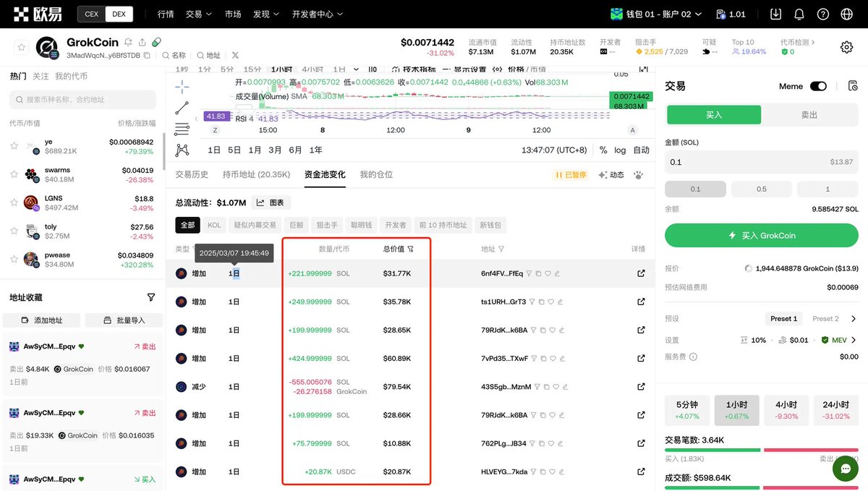The height and width of the screenshot is (491, 868).
Task: Click the 买入 GrokCoin green button
Action: pyautogui.click(x=761, y=235)
